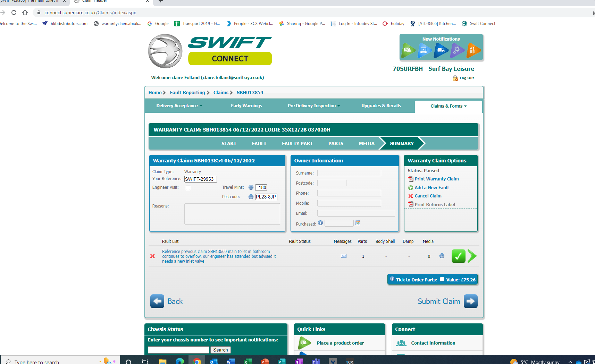This screenshot has width=595, height=364.
Task: Click the Add a New Fault link
Action: point(432,188)
